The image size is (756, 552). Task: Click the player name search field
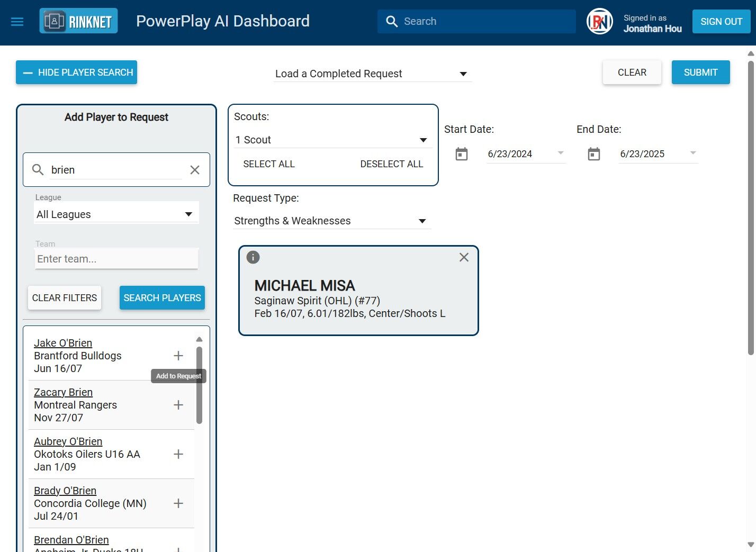click(116, 170)
